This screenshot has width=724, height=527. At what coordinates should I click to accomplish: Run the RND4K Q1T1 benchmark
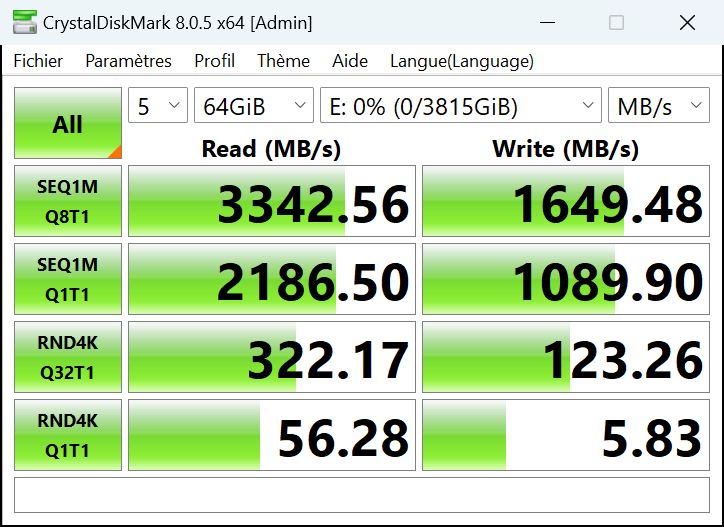click(x=68, y=435)
